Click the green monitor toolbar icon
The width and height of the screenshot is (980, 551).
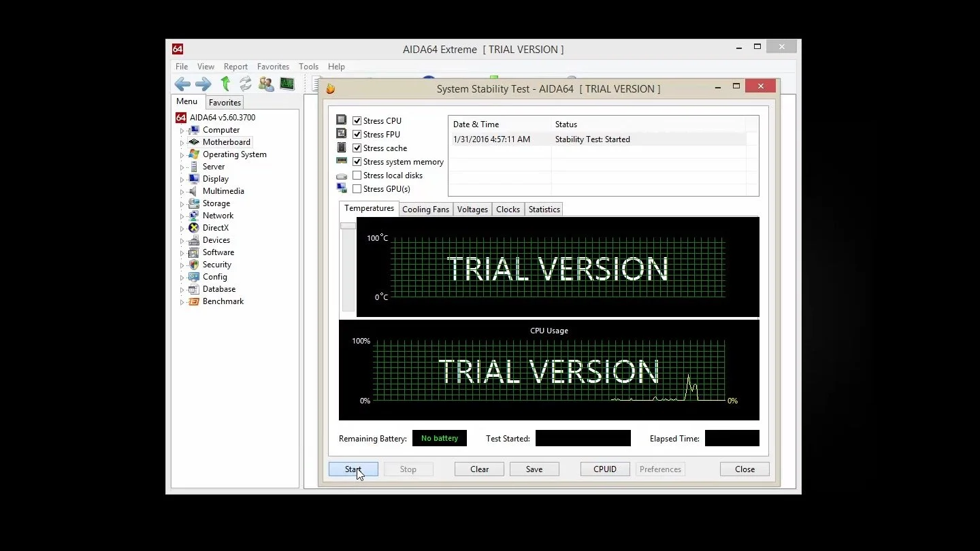point(287,84)
